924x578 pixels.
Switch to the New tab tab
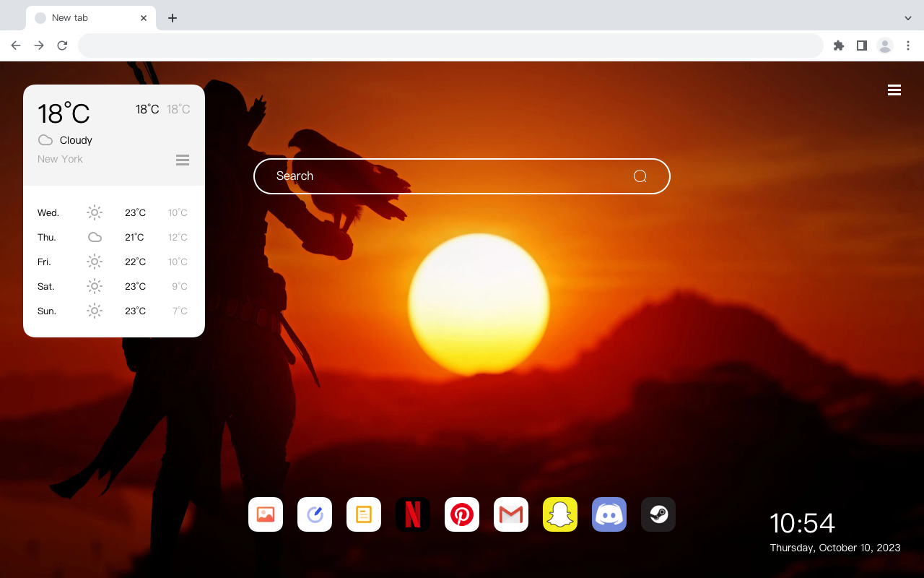91,17
